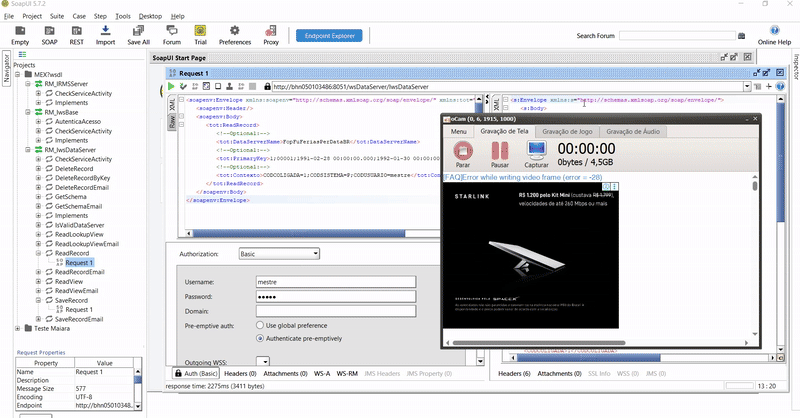Open the request Attachments (0) tab
This screenshot has width=800, height=418.
285,374
